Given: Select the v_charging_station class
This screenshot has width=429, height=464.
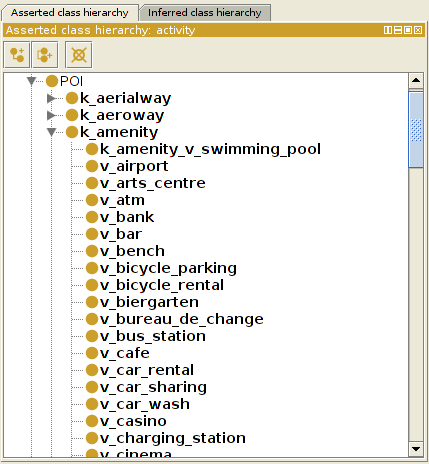Looking at the screenshot, I should 173,438.
